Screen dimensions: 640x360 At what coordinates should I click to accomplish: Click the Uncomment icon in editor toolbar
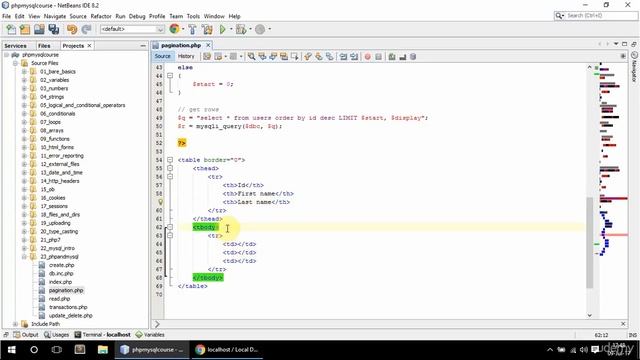[402, 57]
